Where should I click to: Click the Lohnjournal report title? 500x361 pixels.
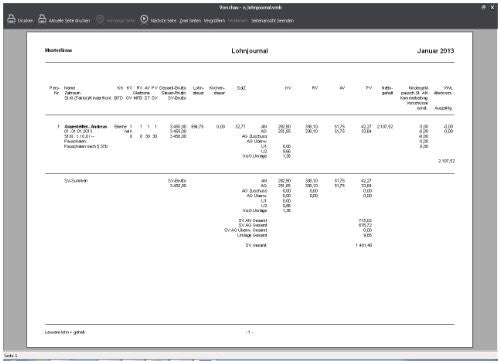click(250, 51)
